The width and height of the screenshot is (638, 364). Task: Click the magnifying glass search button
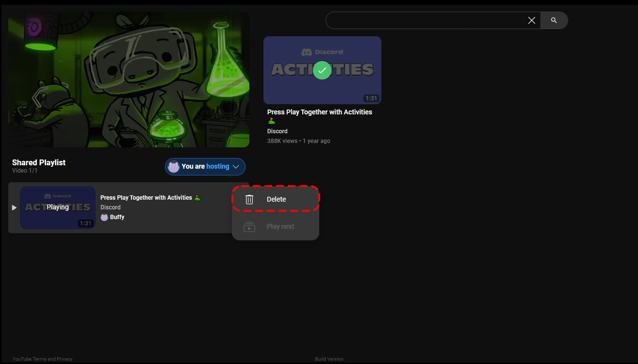(554, 20)
